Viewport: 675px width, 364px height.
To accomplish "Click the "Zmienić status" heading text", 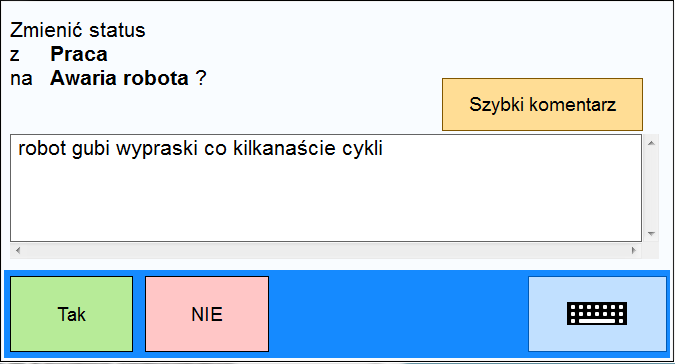I will point(77,30).
